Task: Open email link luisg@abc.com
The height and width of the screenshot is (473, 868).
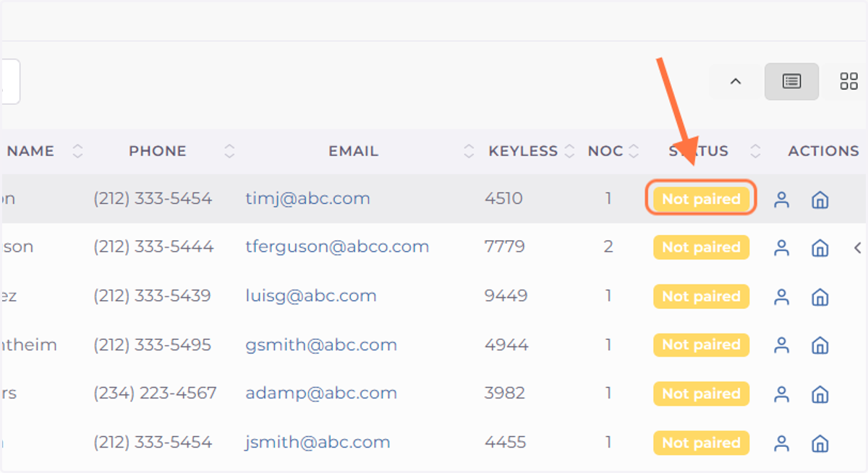Action: (311, 297)
